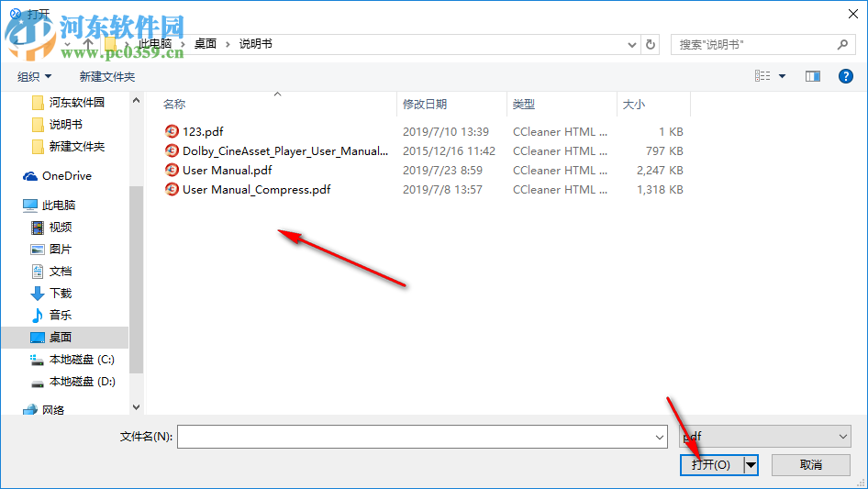Click the 下载 blue arrow icon
Viewport: 868px width, 489px height.
pos(37,294)
